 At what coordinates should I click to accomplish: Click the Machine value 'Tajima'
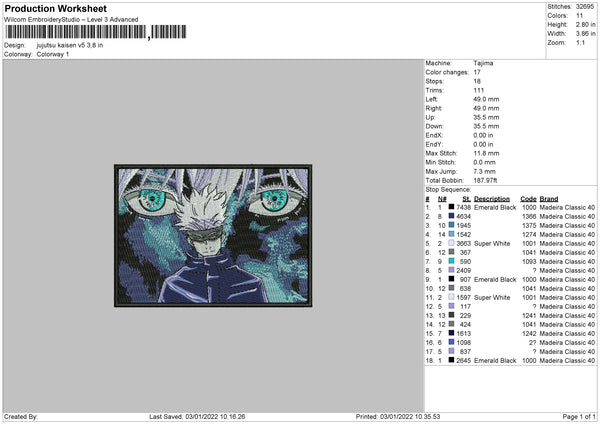(x=483, y=63)
